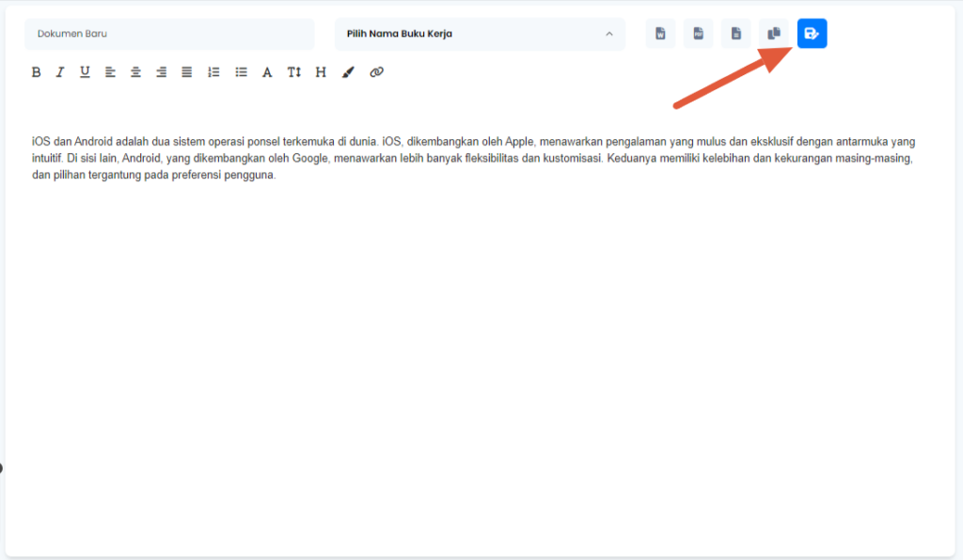963x560 pixels.
Task: Save the document with blue button
Action: click(812, 34)
